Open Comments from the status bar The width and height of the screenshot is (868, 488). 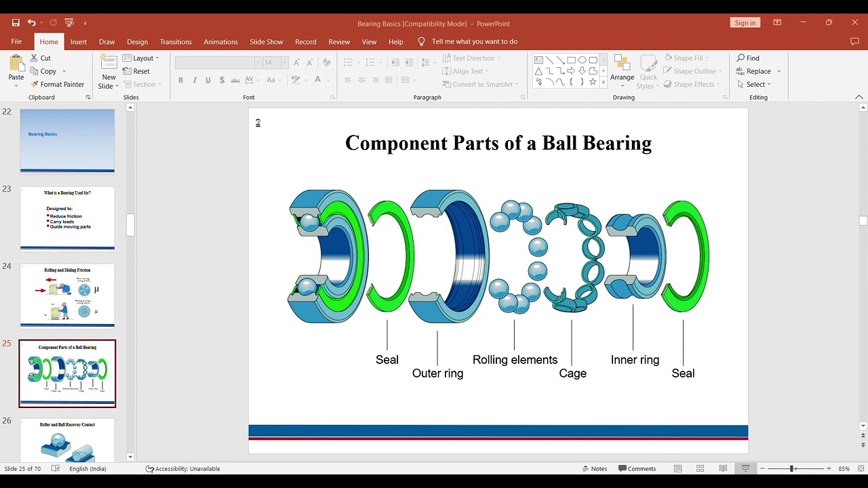(x=637, y=468)
